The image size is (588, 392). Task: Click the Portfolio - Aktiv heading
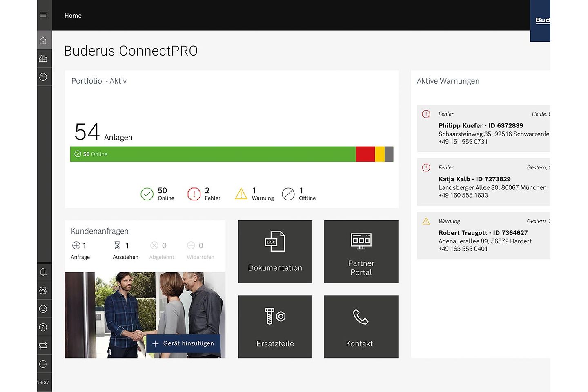99,81
